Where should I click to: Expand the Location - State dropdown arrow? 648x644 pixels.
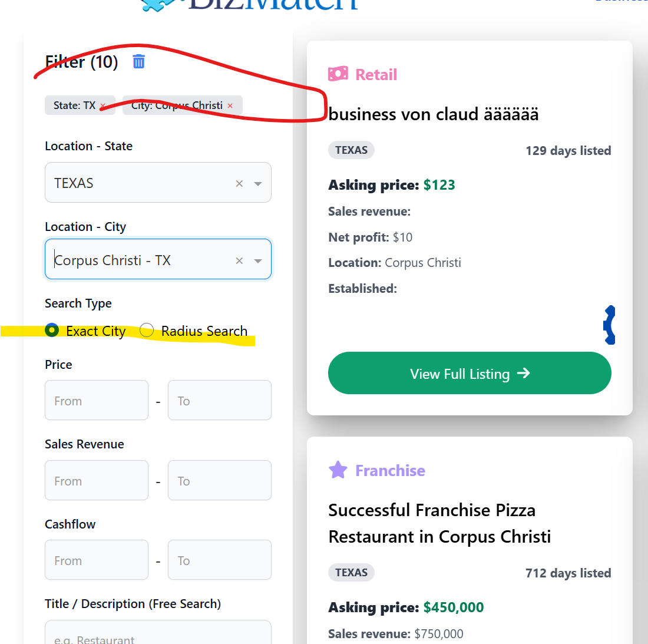(258, 183)
